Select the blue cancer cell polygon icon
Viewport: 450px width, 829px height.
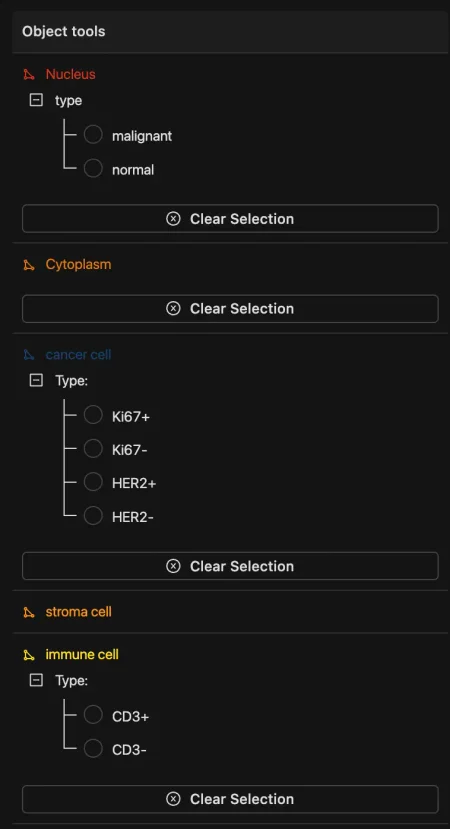click(29, 355)
